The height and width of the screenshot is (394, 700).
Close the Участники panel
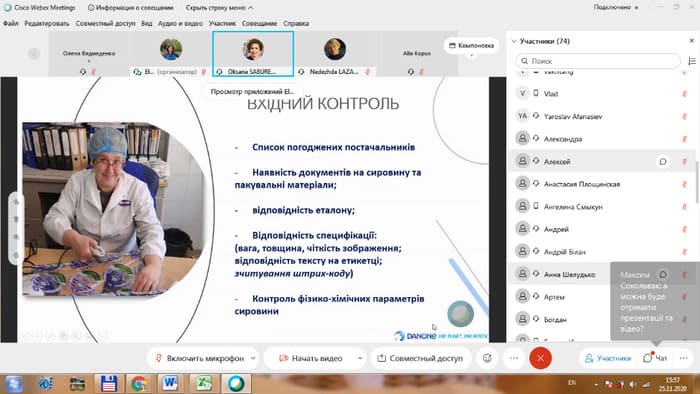tap(692, 41)
